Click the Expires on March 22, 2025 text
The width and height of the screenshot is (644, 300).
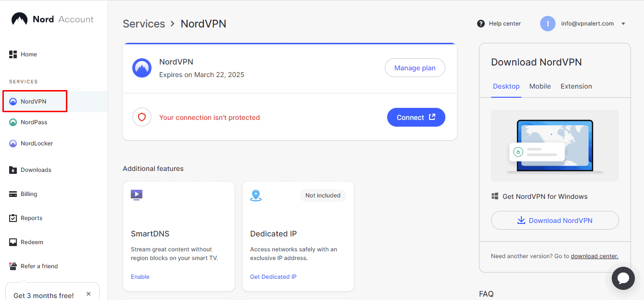click(202, 75)
